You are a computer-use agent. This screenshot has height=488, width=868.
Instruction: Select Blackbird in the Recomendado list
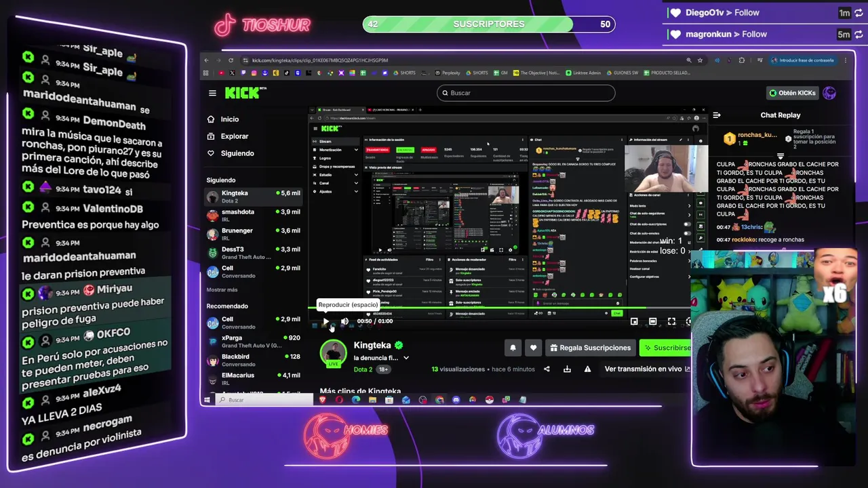point(253,360)
